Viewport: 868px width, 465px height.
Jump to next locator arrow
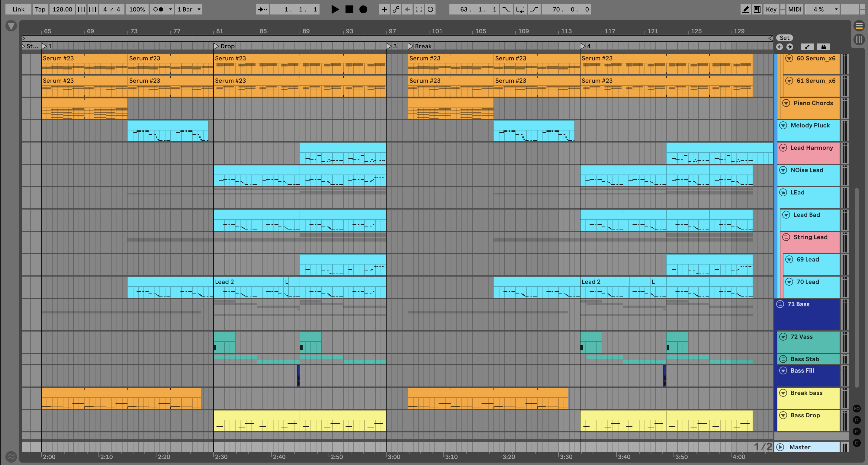click(789, 47)
